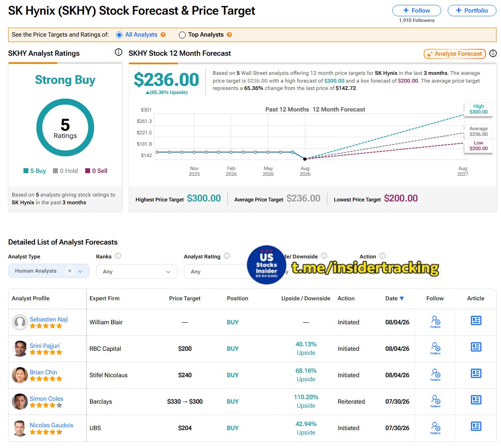Click the 0 Sell legend swatch

(88, 171)
